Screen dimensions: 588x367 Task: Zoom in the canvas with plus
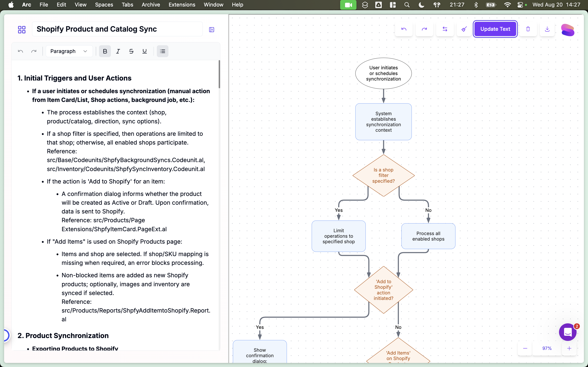(x=569, y=348)
